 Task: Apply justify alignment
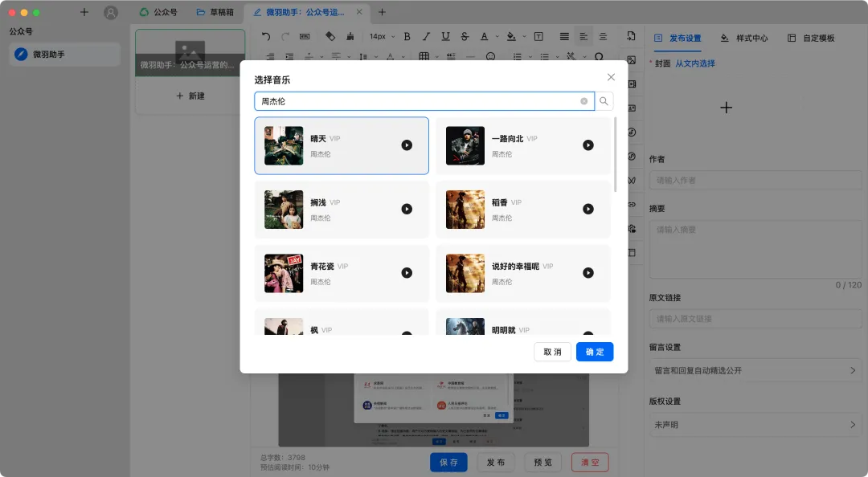point(564,36)
